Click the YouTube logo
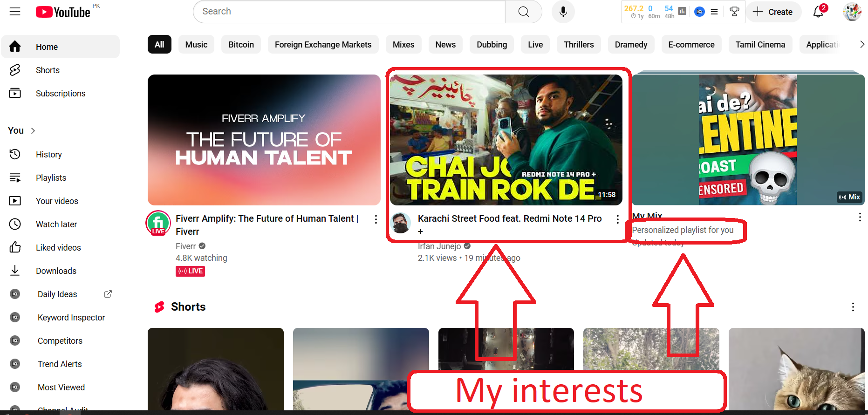The width and height of the screenshot is (868, 415). click(63, 12)
